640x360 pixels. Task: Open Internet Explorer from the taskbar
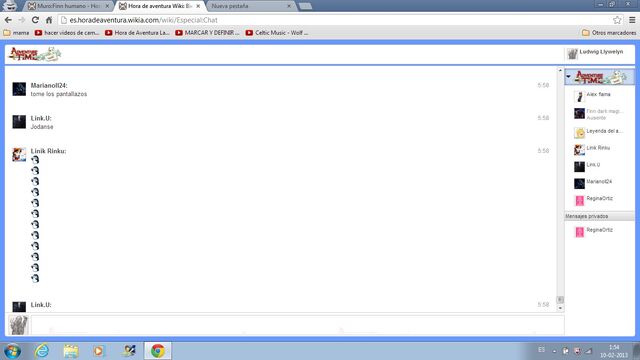(42, 351)
